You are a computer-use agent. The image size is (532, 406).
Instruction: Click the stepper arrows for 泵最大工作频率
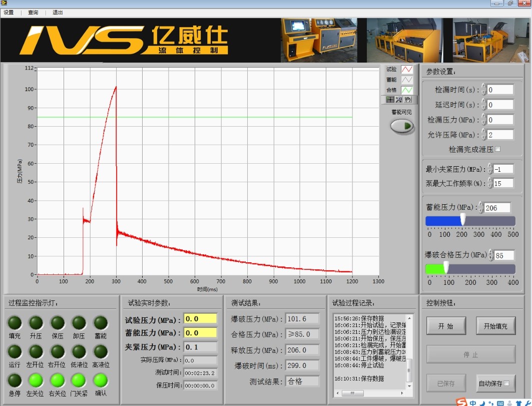[490, 183]
